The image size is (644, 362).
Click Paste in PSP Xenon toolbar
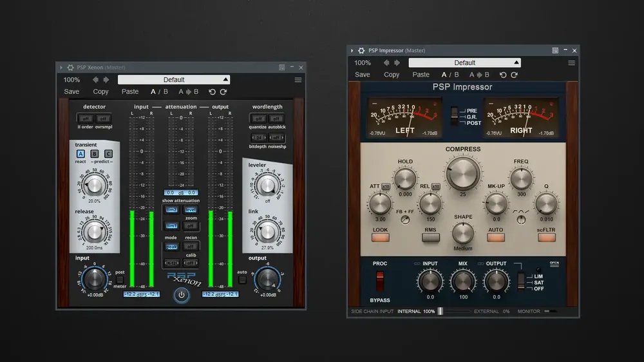pyautogui.click(x=130, y=91)
